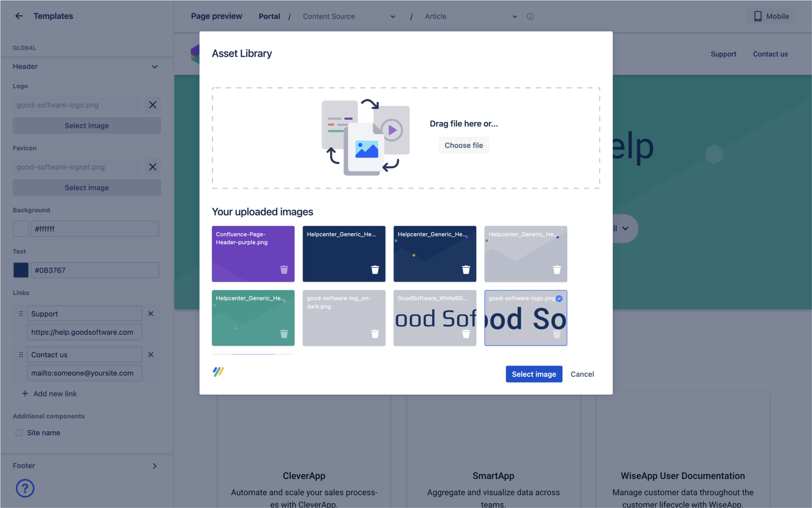Confirm with the blue Select image button
Image resolution: width=812 pixels, height=508 pixels.
pyautogui.click(x=534, y=374)
